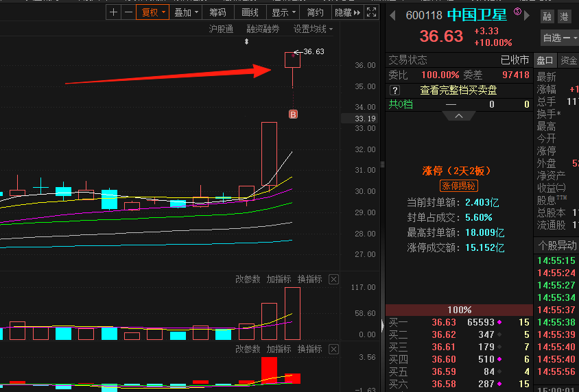Click 换指标 in the volume panel
This screenshot has height=392, width=579.
(x=310, y=279)
